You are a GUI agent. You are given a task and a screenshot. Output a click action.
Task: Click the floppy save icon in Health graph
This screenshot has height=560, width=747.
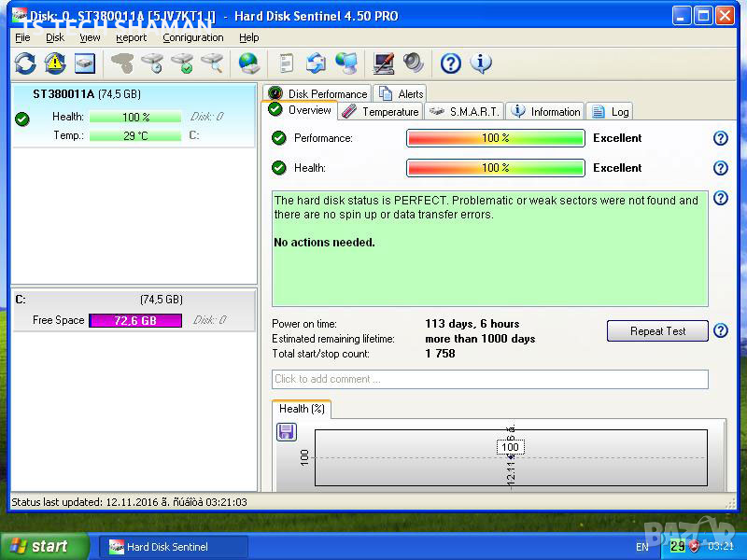coord(287,431)
